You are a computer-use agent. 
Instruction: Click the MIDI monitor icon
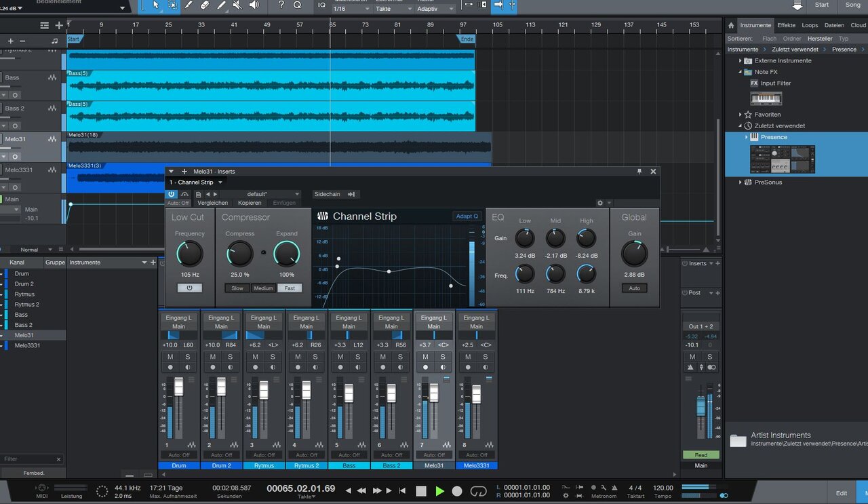42,488
